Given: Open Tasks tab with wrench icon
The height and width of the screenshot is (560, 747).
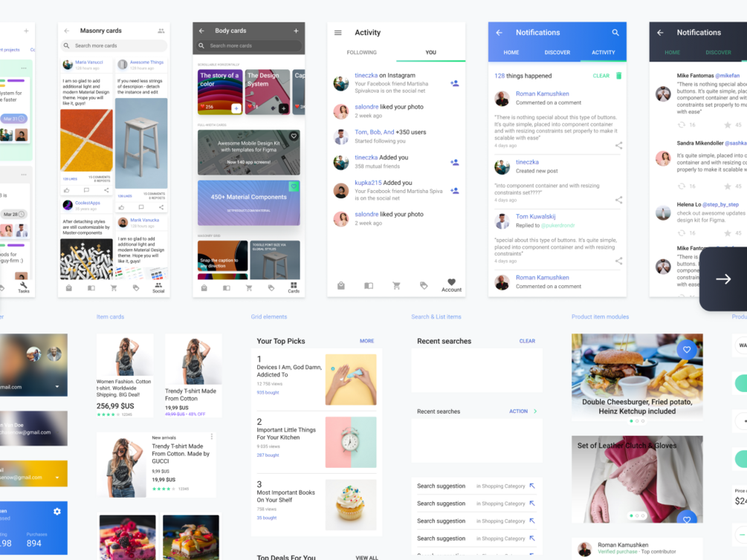Looking at the screenshot, I should click(23, 287).
